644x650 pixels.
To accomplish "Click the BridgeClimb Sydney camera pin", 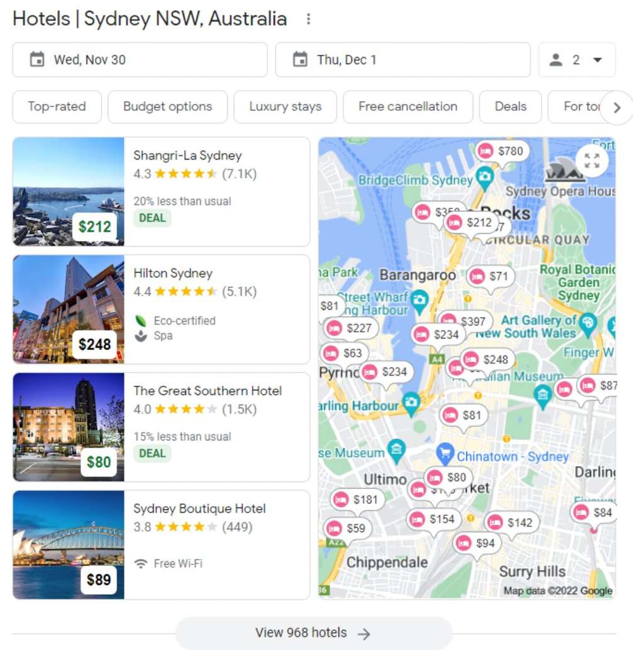I will coord(484,177).
